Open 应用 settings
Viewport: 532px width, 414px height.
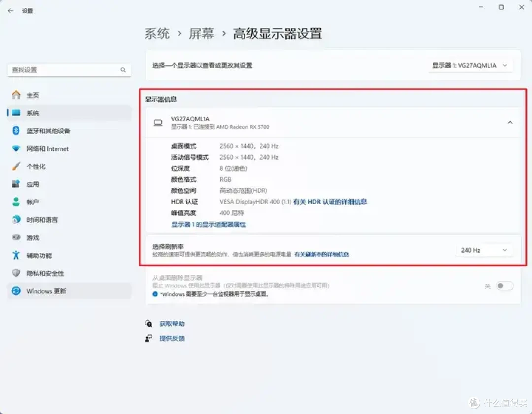(69, 184)
